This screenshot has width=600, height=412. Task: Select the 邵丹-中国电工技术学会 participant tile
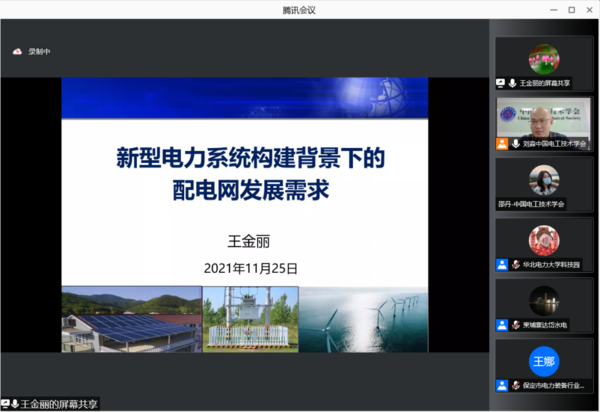click(543, 183)
